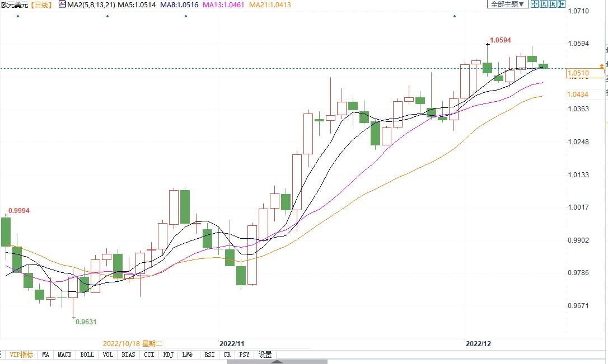Image resolution: width=608 pixels, height=364 pixels.
Task: Open the VIP指标 tab
Action: pos(21,354)
